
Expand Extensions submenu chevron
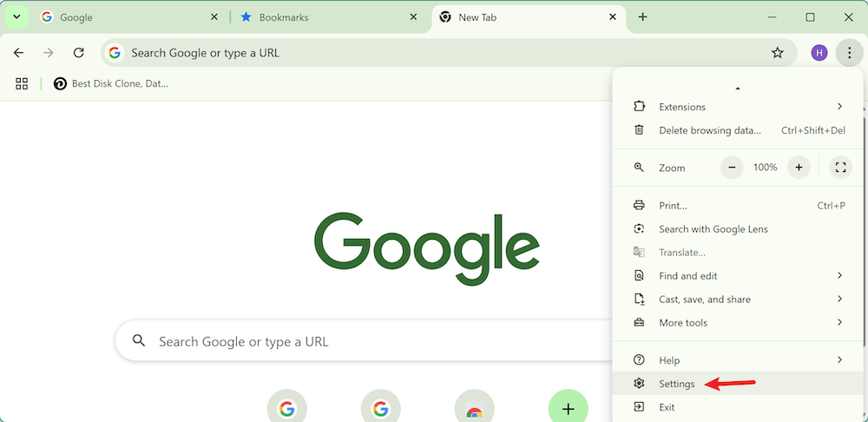[839, 106]
